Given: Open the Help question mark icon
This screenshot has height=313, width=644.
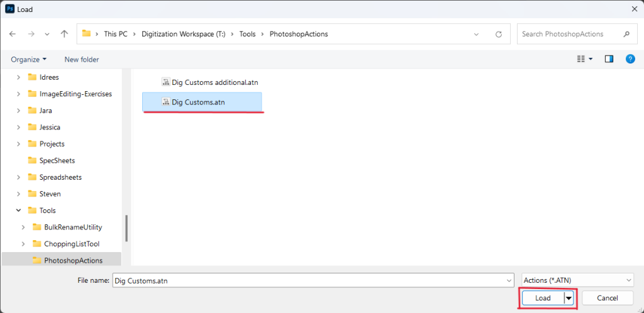Looking at the screenshot, I should point(630,59).
